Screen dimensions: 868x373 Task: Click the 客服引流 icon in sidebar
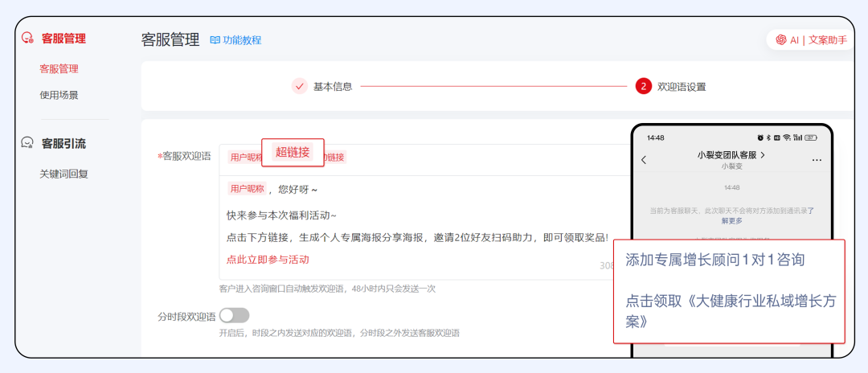tap(27, 143)
